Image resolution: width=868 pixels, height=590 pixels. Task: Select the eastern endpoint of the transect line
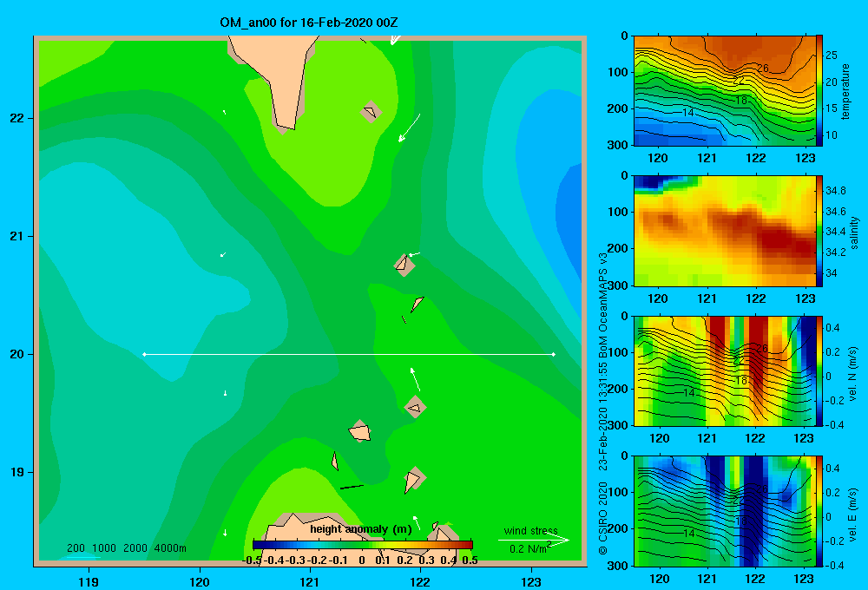coord(554,354)
